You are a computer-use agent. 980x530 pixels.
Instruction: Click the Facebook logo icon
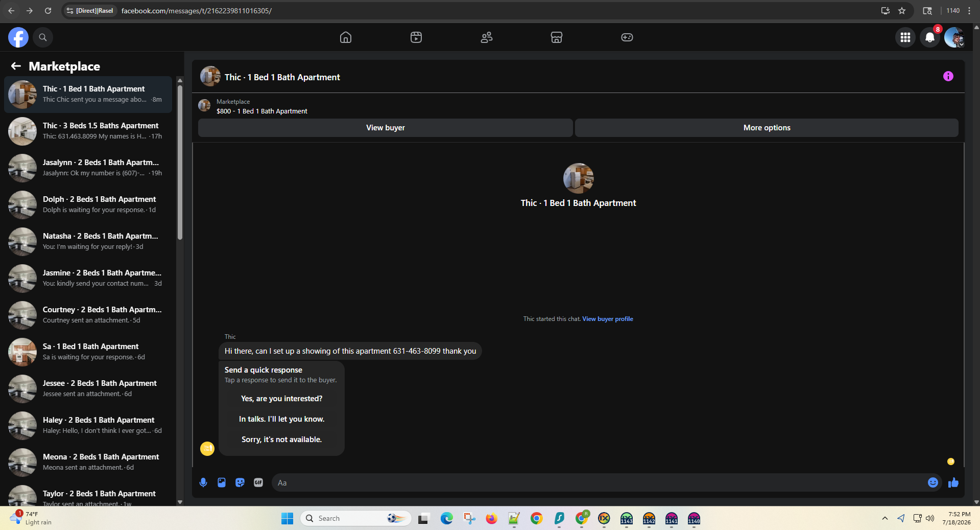tap(18, 37)
